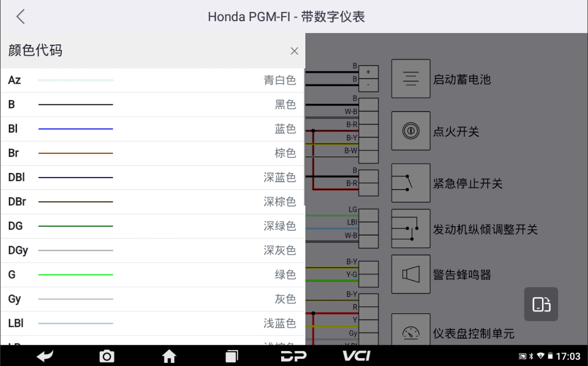The height and width of the screenshot is (366, 588).
Task: Select the 紧急停止开关 emergency stop icon
Action: point(411,183)
